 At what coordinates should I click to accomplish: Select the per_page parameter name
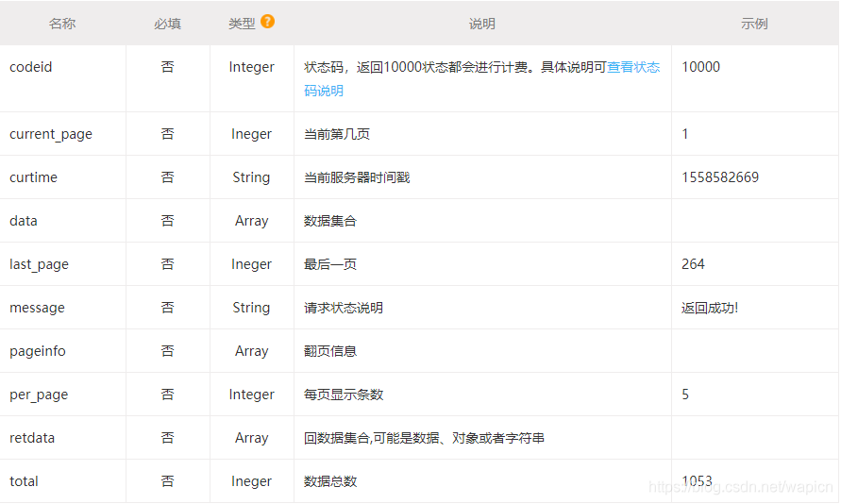(x=39, y=395)
